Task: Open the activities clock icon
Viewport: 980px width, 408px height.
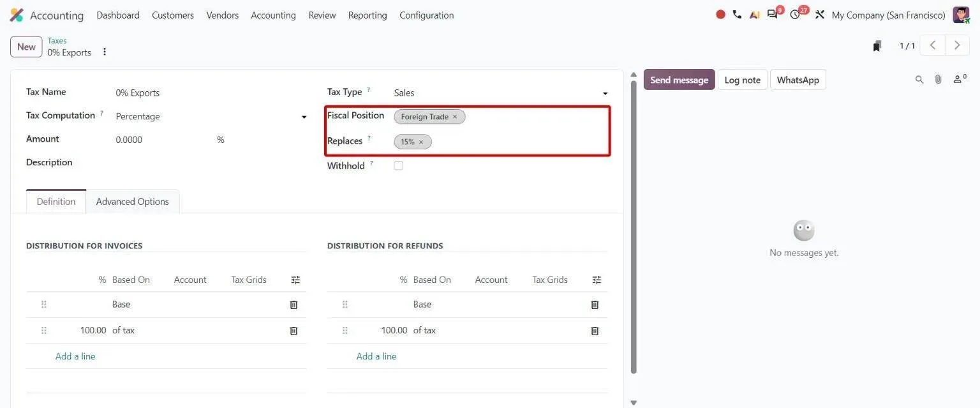Action: click(796, 14)
